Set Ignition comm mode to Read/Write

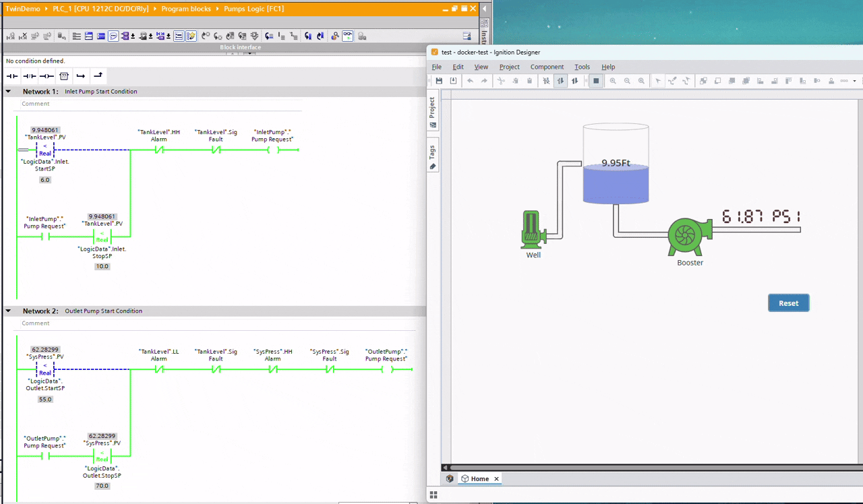(x=574, y=81)
